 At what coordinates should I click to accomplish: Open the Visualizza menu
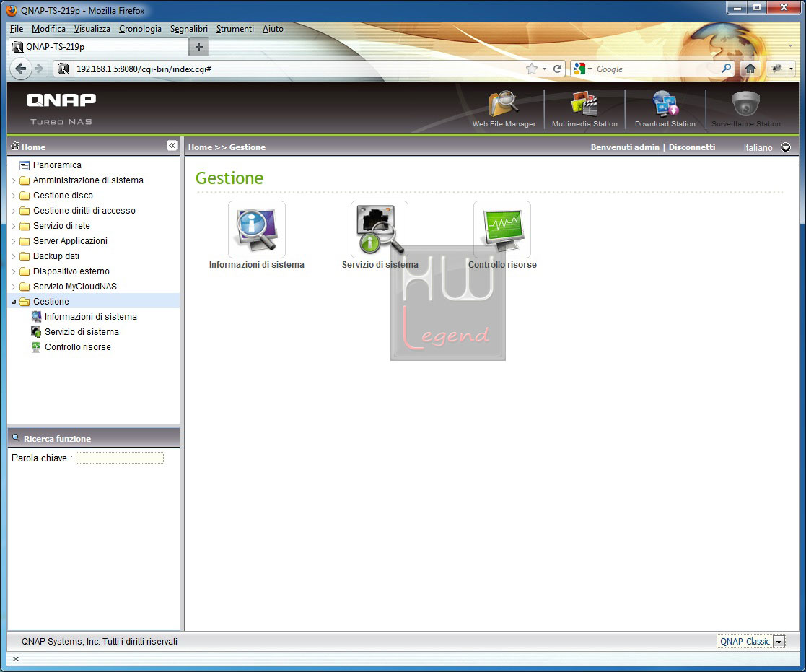(92, 29)
